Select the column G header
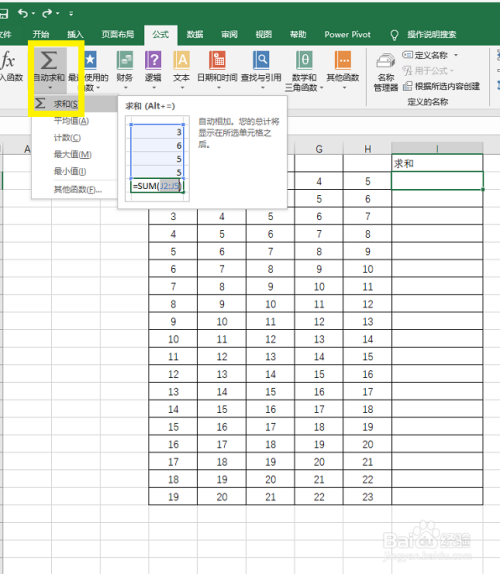The height and width of the screenshot is (574, 500). (x=319, y=149)
